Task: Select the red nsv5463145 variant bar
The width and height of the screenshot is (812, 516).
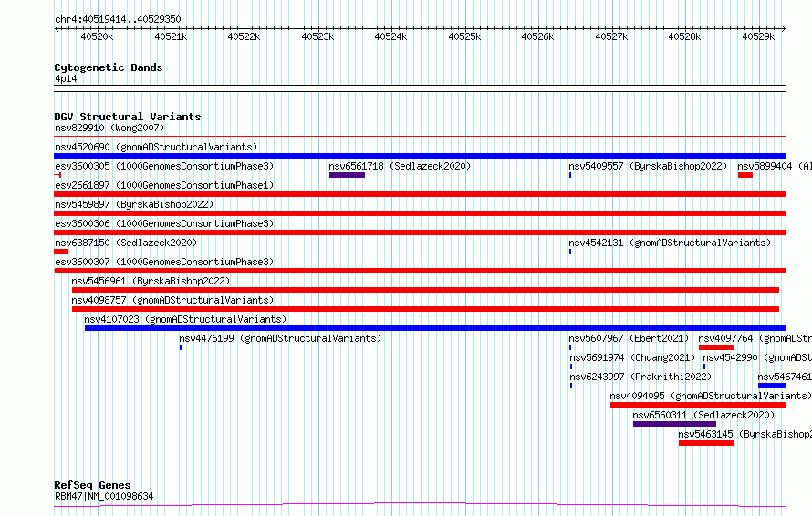Action: pyautogui.click(x=706, y=443)
